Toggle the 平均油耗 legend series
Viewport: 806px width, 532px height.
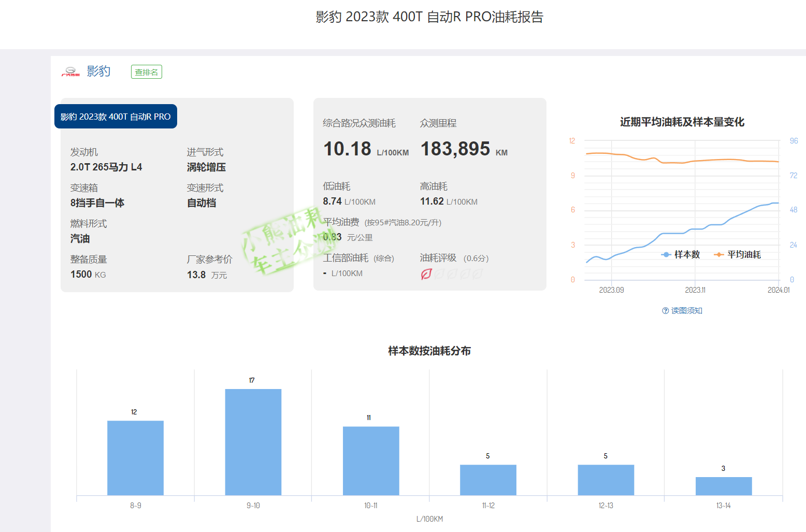click(x=737, y=254)
